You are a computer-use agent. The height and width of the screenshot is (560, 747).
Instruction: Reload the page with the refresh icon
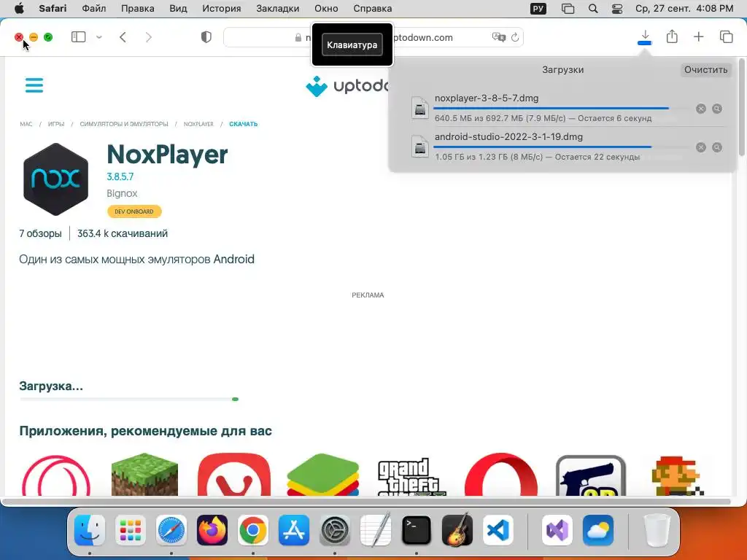(515, 37)
